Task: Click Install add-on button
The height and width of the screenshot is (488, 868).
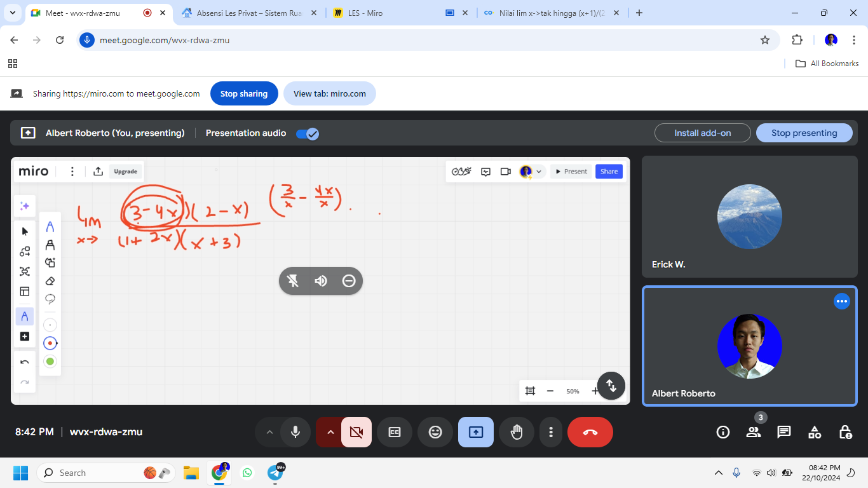Action: tap(703, 133)
